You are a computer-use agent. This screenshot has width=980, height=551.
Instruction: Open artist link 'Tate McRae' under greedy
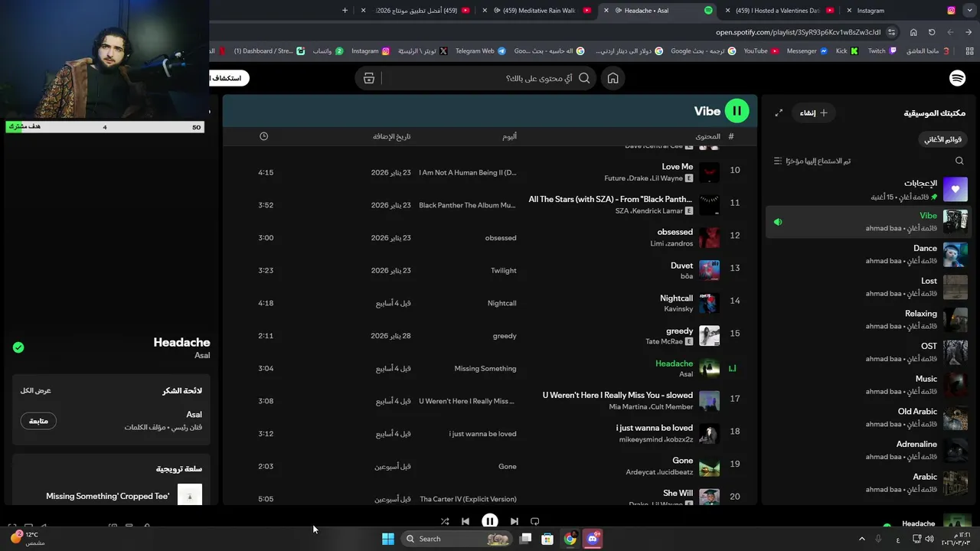coord(663,342)
